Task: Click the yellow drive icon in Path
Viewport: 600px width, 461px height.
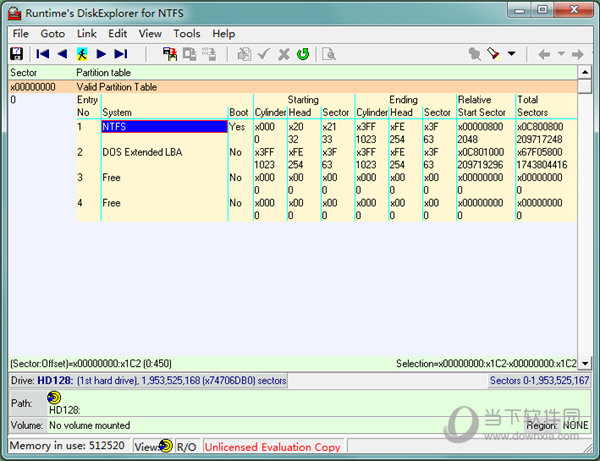Action: (x=54, y=397)
